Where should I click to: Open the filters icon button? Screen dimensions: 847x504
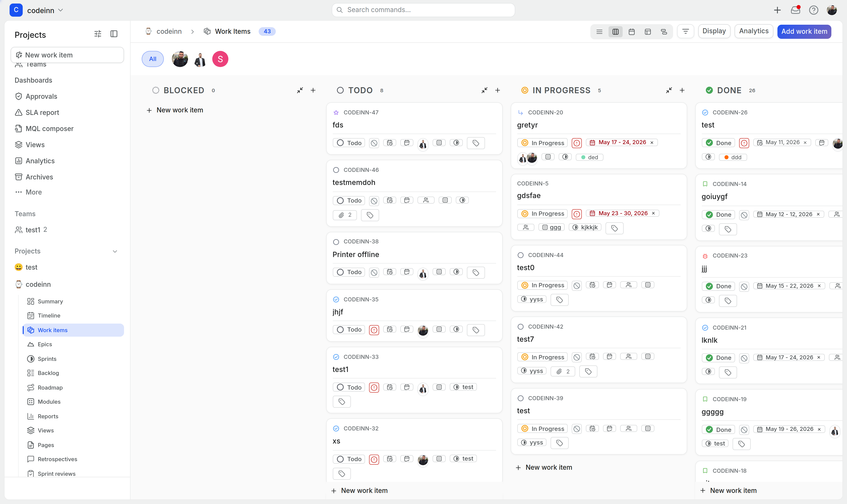686,31
